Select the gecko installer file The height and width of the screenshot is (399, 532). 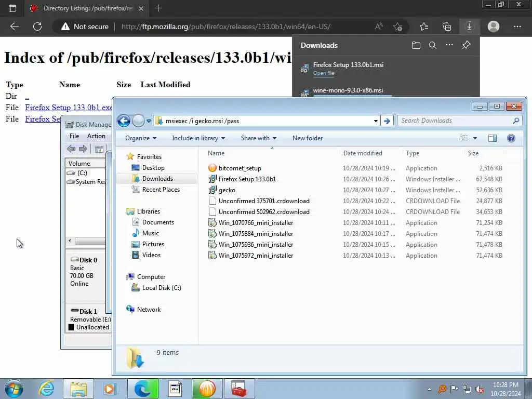click(x=227, y=190)
